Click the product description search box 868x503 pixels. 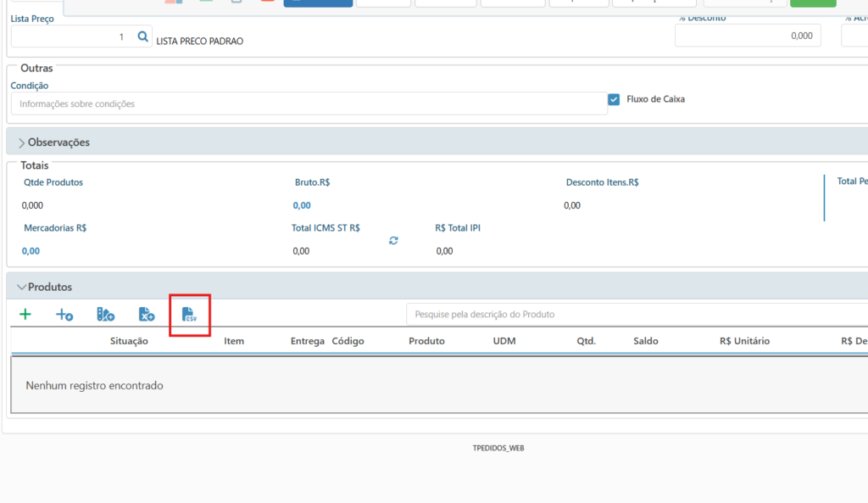click(636, 315)
